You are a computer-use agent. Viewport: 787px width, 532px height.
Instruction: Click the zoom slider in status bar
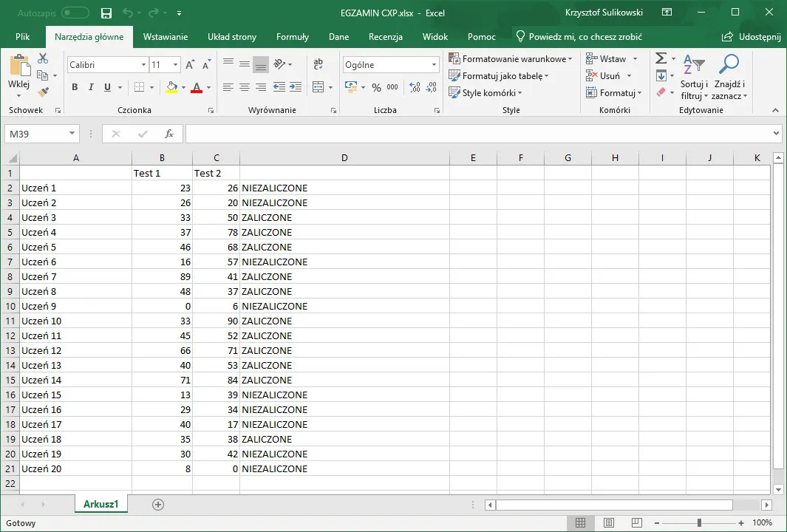[699, 523]
